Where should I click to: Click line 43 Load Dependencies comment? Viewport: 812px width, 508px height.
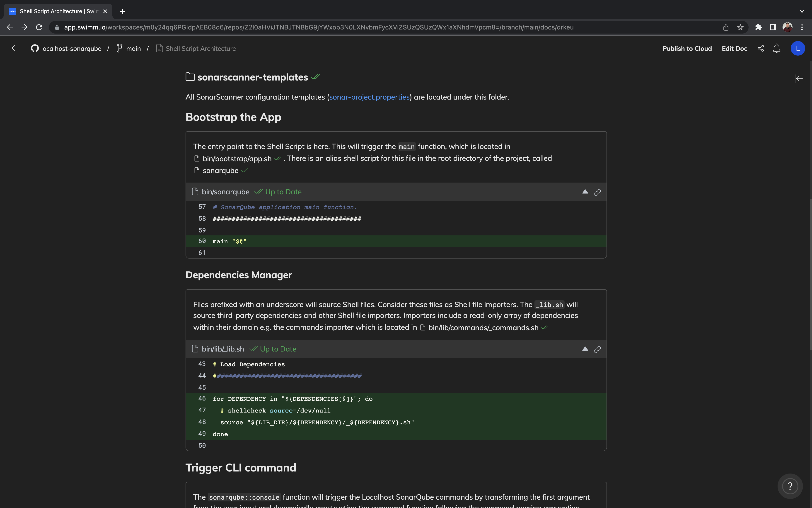249,364
